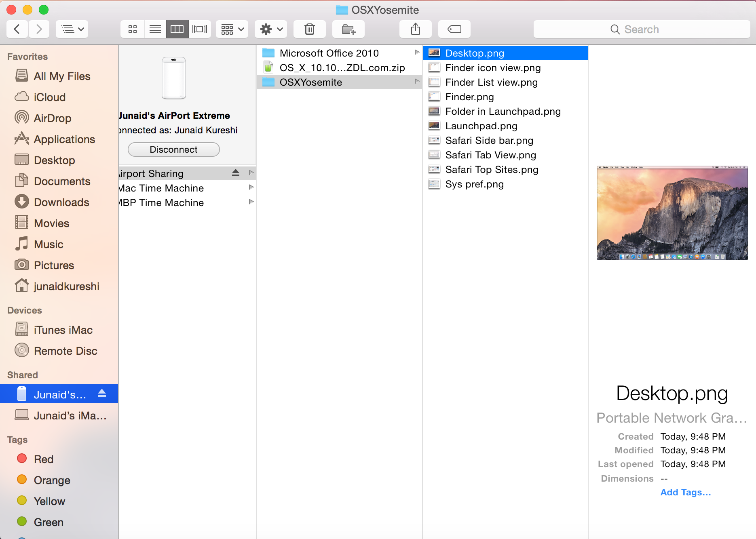
Task: Go back with the left arrow button
Action: pyautogui.click(x=17, y=29)
